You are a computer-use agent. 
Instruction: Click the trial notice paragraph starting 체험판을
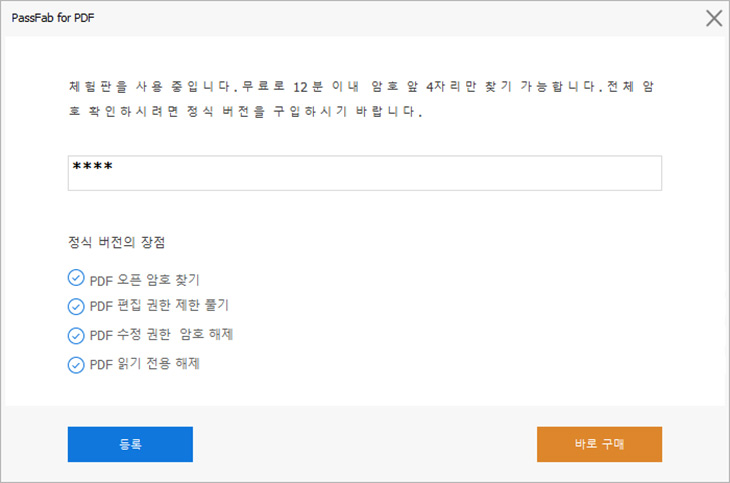coord(361,99)
